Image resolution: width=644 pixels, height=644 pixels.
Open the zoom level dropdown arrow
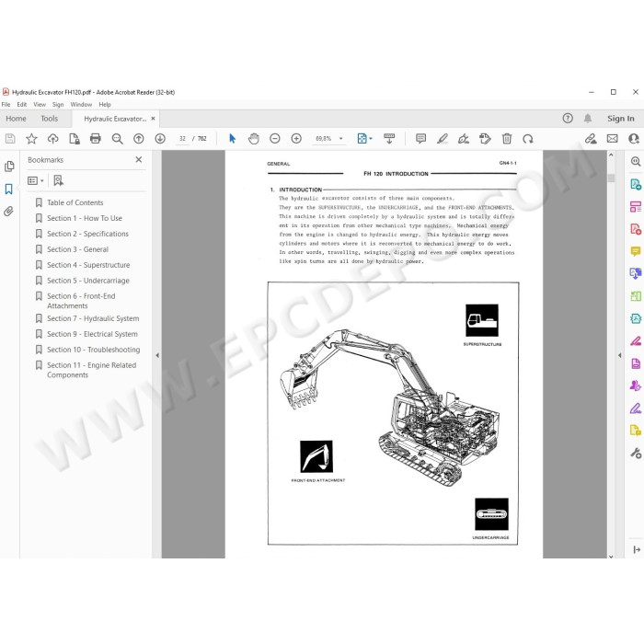click(341, 139)
